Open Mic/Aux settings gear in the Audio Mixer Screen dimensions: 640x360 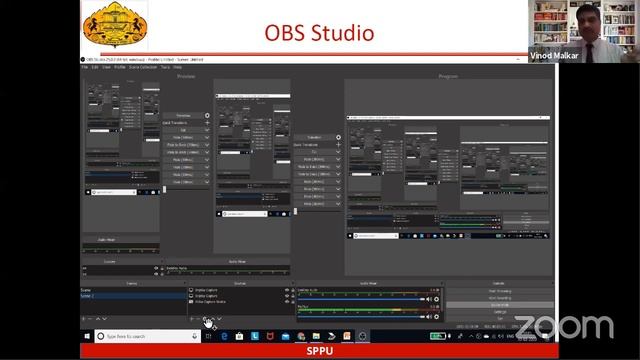[436, 316]
